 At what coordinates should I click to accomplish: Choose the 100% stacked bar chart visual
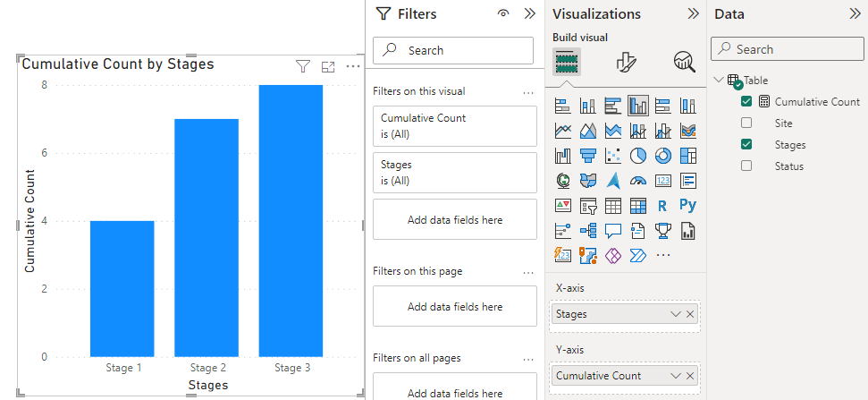[663, 106]
